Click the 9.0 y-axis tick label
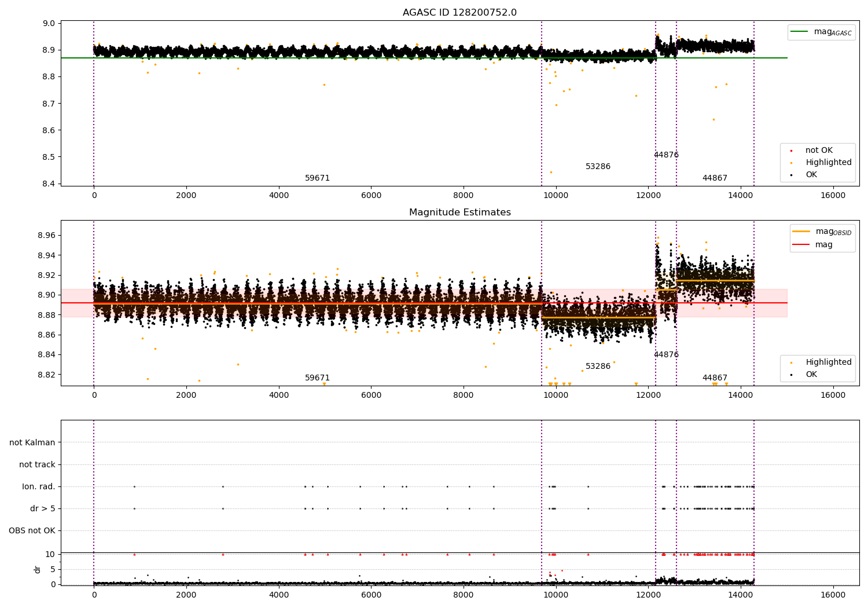 [49, 24]
